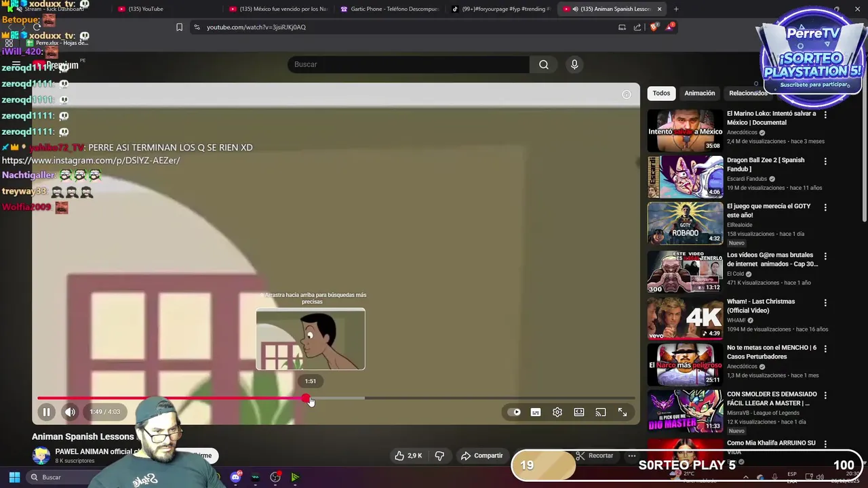Open options menu for SMOLDER video

pyautogui.click(x=825, y=396)
